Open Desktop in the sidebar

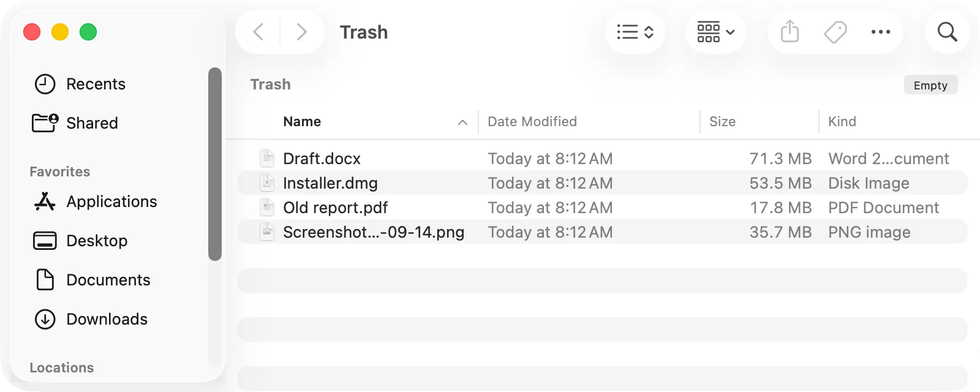97,241
